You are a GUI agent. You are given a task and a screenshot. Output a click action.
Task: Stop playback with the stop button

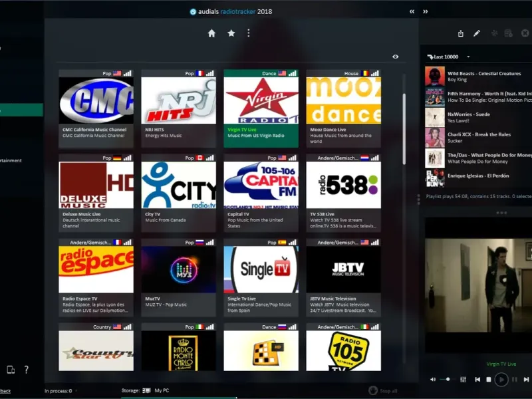[x=489, y=379]
